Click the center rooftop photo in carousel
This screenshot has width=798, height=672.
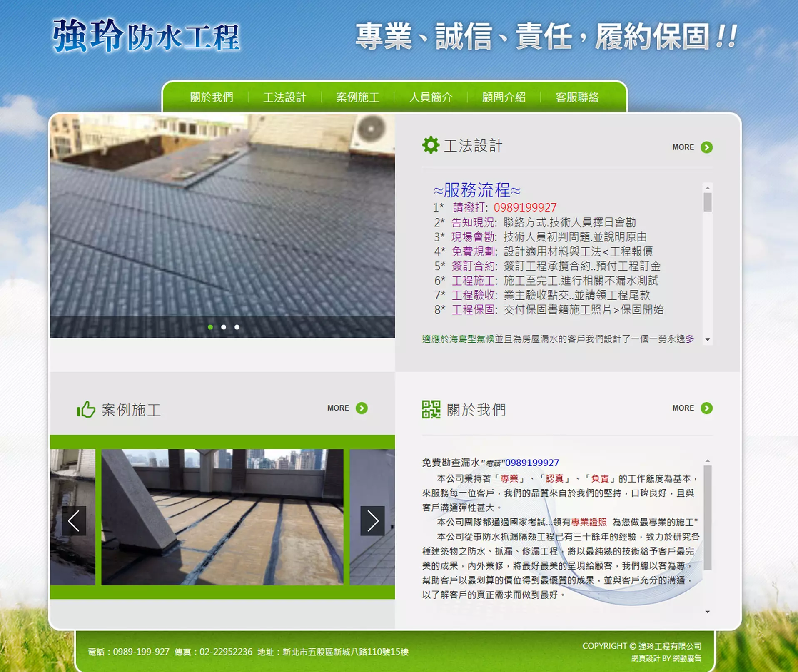[222, 517]
